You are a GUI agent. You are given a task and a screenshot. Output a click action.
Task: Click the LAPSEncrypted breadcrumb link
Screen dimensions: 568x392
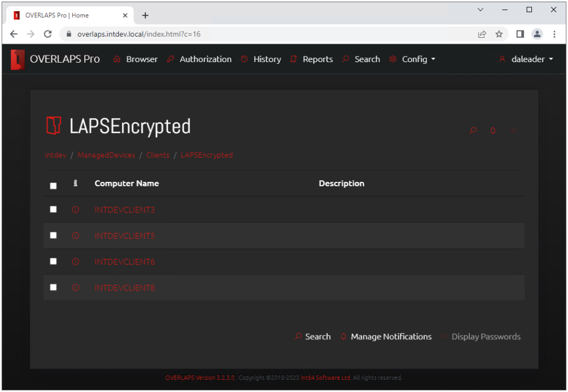point(207,155)
